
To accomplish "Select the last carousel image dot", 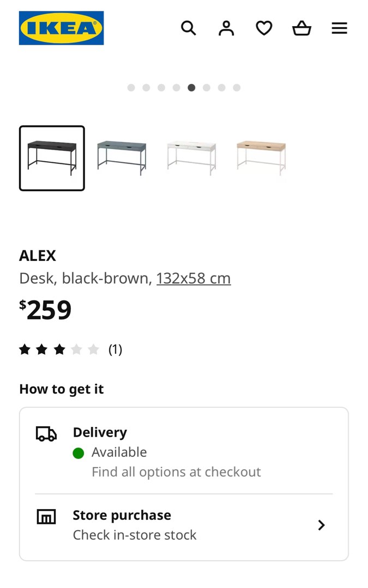I will tap(237, 87).
